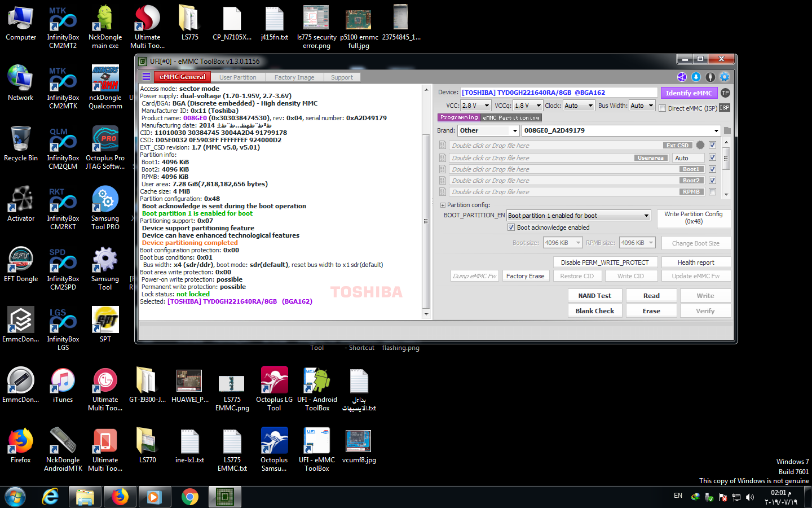Click the round TP icon
The height and width of the screenshot is (508, 812).
(x=725, y=93)
